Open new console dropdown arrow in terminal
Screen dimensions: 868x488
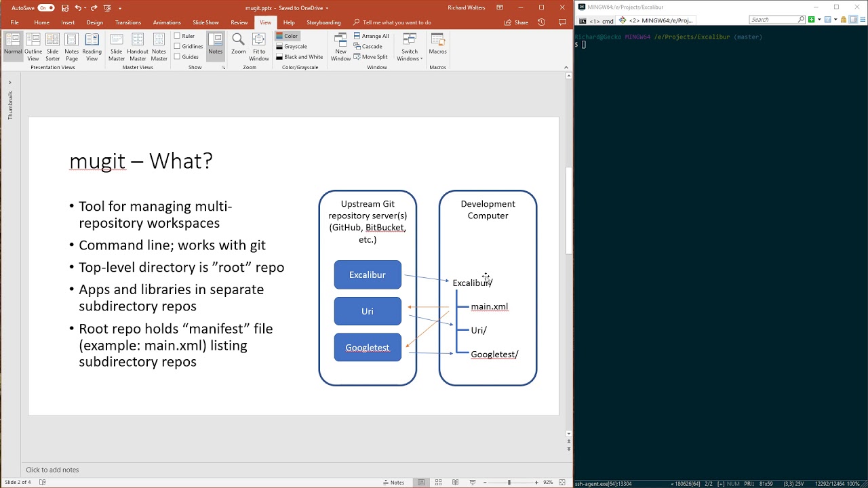(x=819, y=20)
